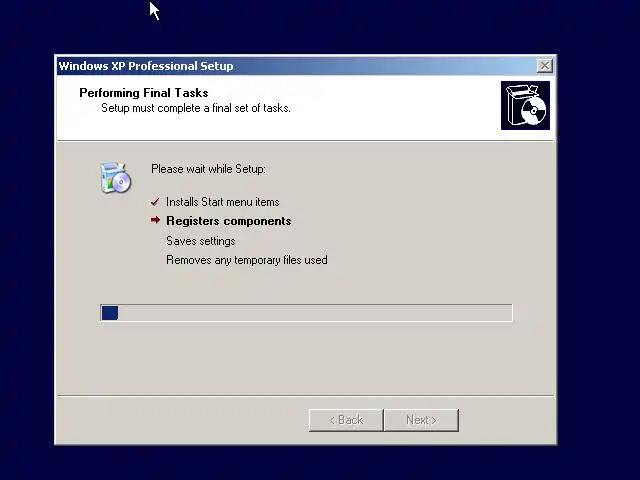The width and height of the screenshot is (640, 480).
Task: Click the 'Installs Start menu items' text
Action: (222, 202)
